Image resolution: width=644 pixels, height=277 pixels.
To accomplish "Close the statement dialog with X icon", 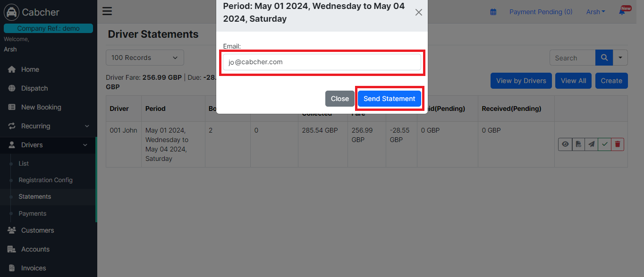I will coord(418,12).
